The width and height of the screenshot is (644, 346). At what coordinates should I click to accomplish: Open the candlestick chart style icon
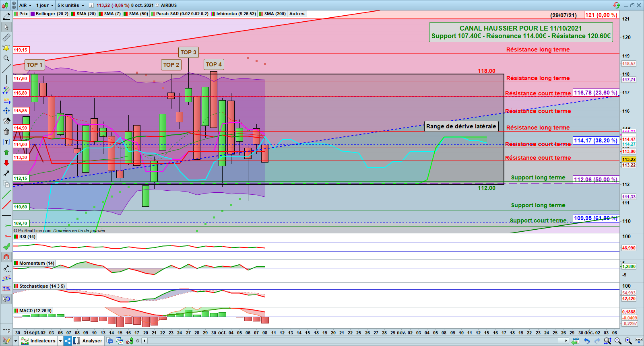5,5
